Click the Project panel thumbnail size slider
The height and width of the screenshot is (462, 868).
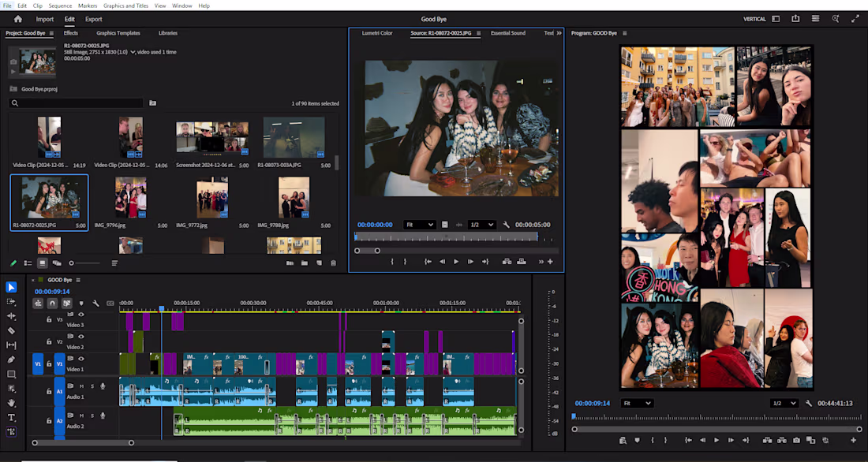pos(86,263)
